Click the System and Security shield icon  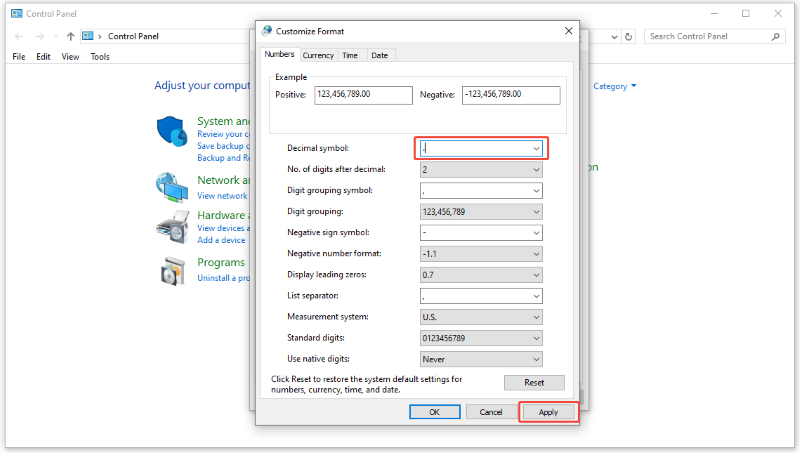coord(172,131)
